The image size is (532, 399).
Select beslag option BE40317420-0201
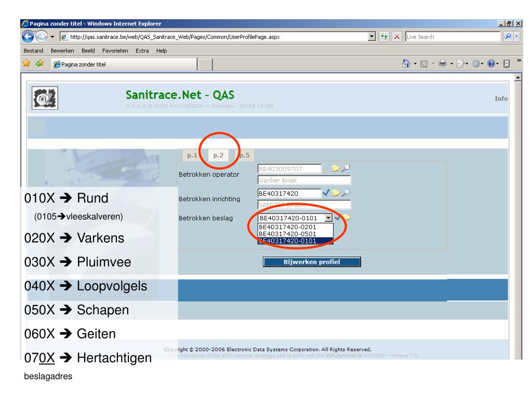click(x=296, y=227)
